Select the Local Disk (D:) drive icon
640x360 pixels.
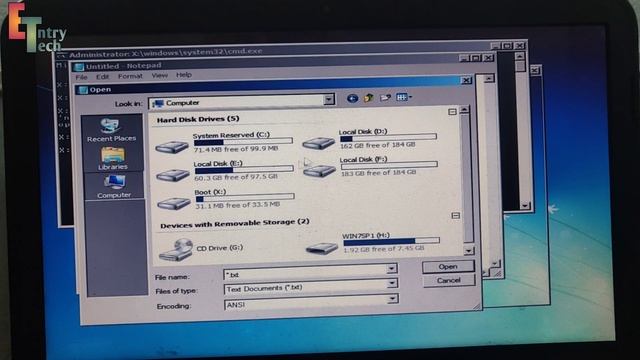(x=318, y=143)
